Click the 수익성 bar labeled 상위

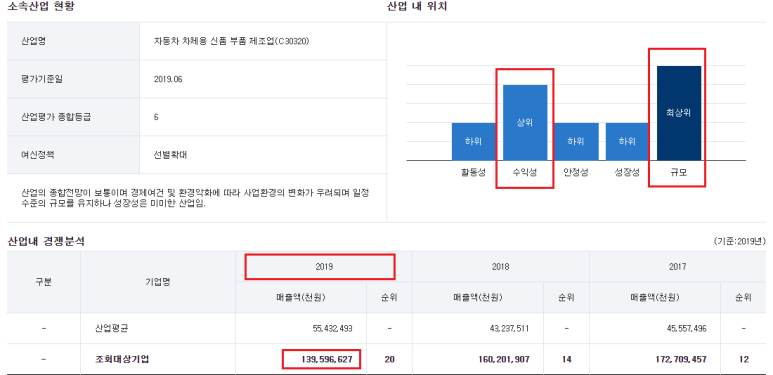pyautogui.click(x=525, y=123)
